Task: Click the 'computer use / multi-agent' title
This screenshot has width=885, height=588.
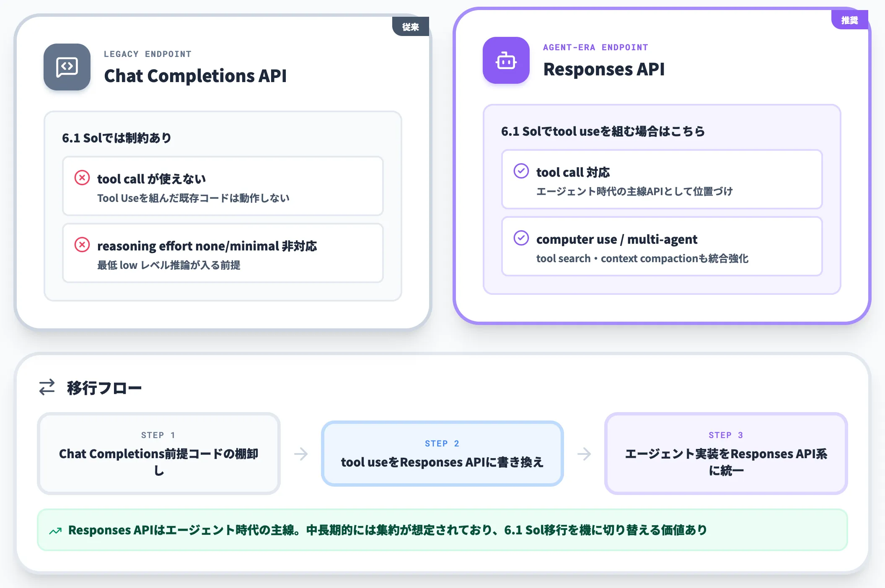Action: click(x=617, y=239)
